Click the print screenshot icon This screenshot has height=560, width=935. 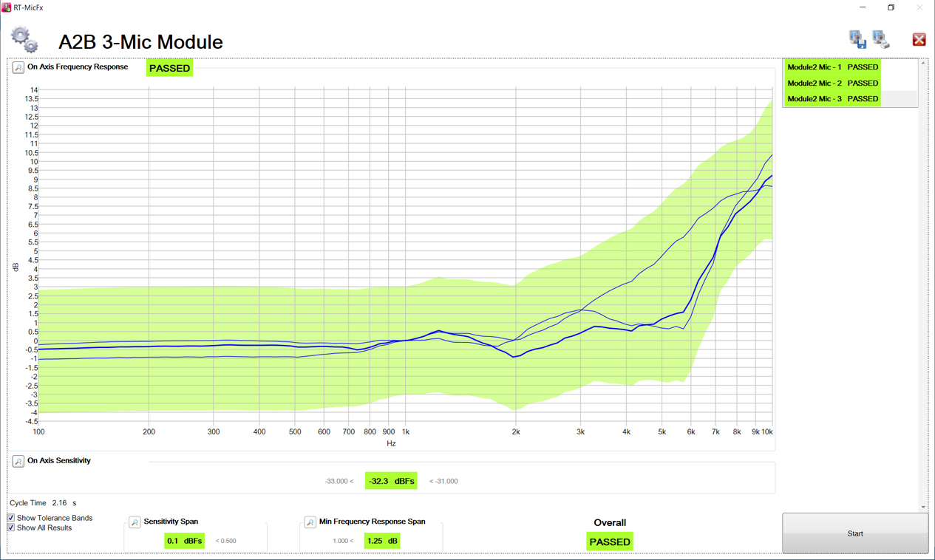880,39
